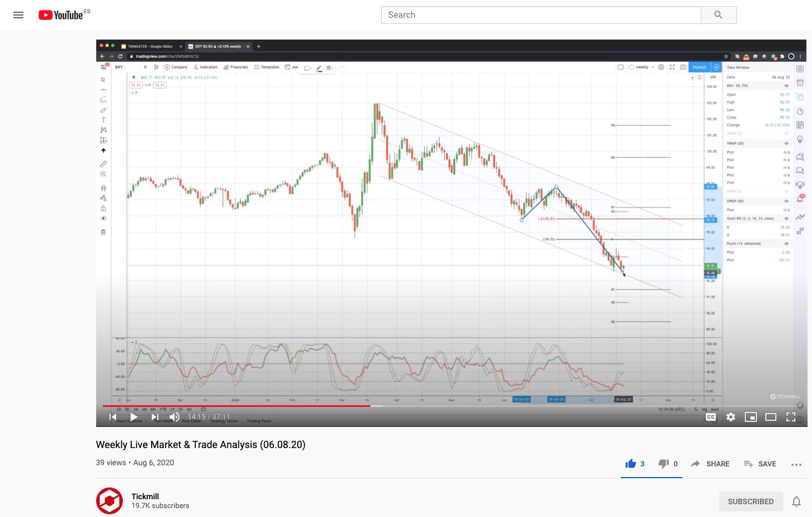
Task: Open the calendar sidebar icon in TradingView
Action: coord(800,125)
